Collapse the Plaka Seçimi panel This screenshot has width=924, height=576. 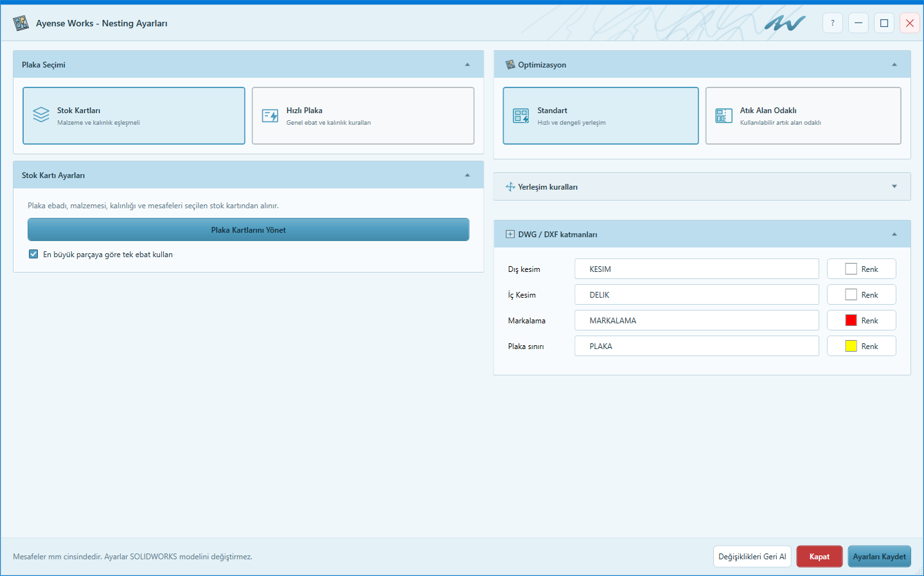click(x=467, y=65)
